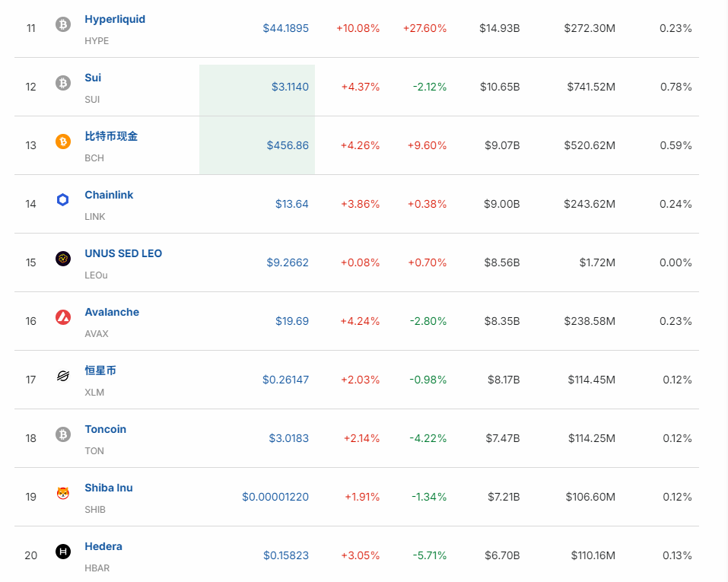Click the HYPE ticker symbol
The height and width of the screenshot is (582, 728).
[x=97, y=41]
